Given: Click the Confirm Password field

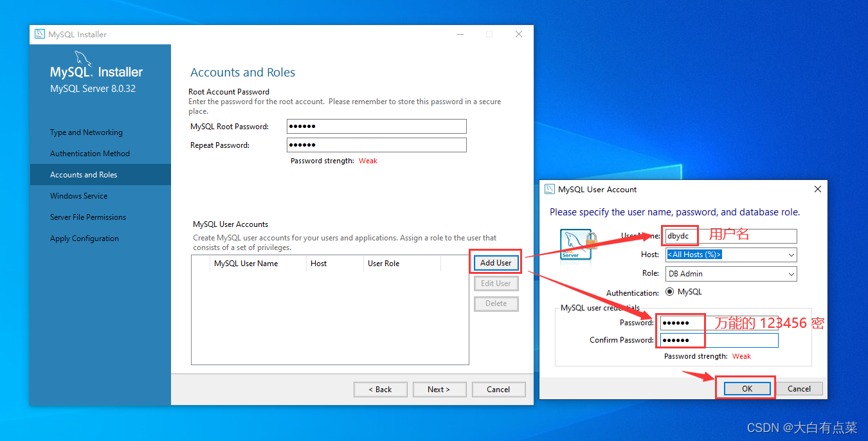Looking at the screenshot, I should pos(719,340).
